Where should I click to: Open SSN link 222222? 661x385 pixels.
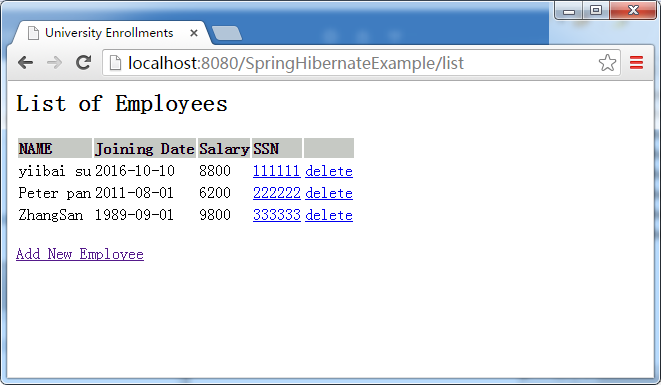tap(277, 193)
